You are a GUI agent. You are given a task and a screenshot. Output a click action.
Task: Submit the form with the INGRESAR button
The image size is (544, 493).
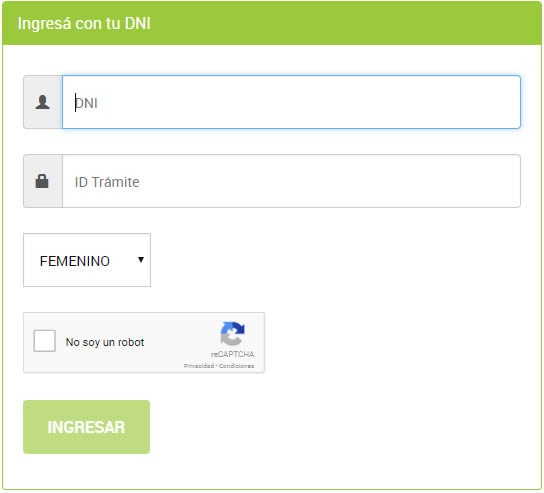[86, 427]
